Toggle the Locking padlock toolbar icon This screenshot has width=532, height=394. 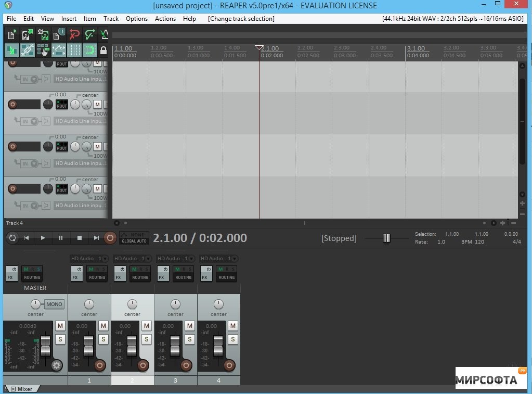(x=103, y=50)
